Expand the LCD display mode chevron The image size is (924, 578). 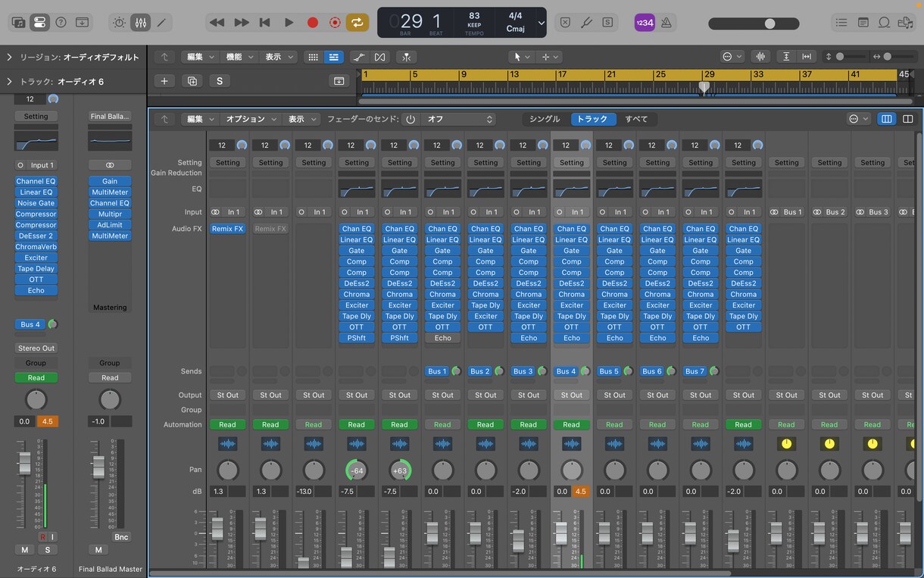pyautogui.click(x=541, y=23)
